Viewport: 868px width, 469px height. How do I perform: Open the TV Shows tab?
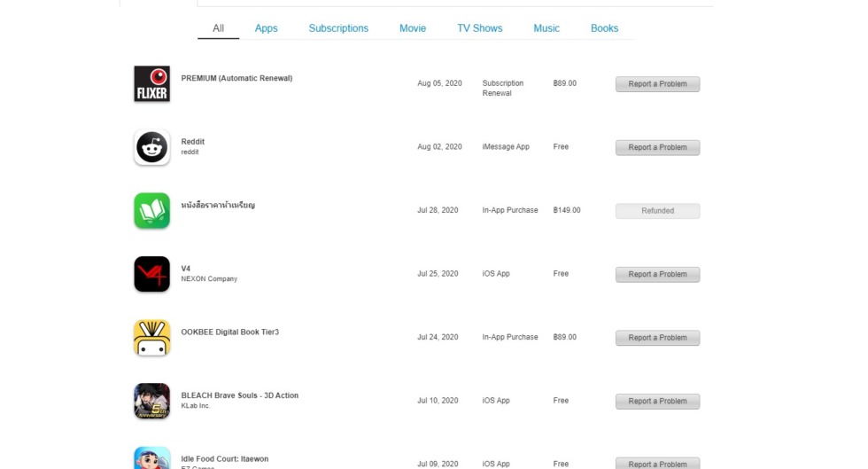[479, 28]
